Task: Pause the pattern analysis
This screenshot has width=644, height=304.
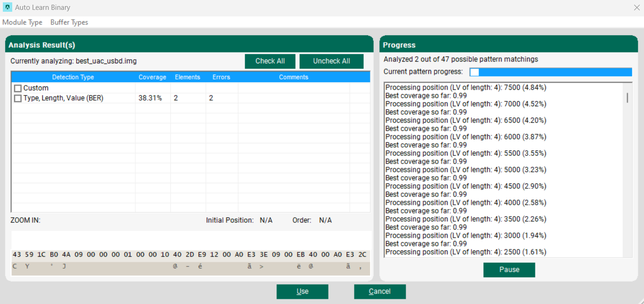Action: (509, 270)
